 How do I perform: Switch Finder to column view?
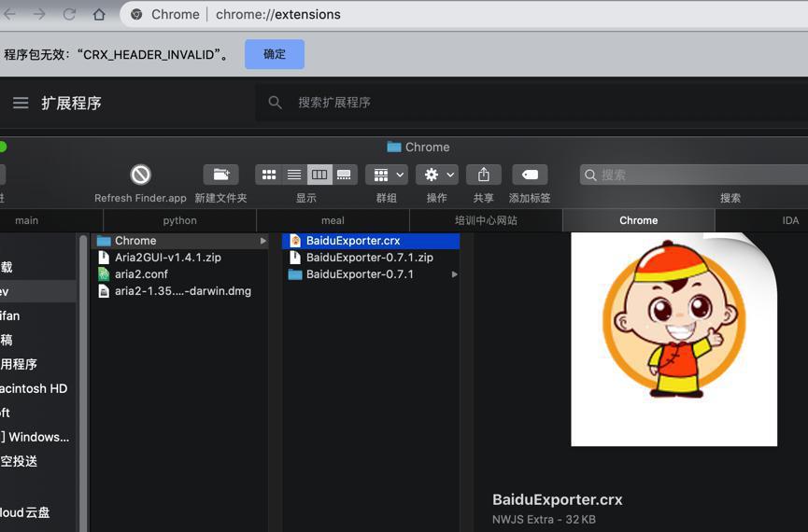click(319, 175)
